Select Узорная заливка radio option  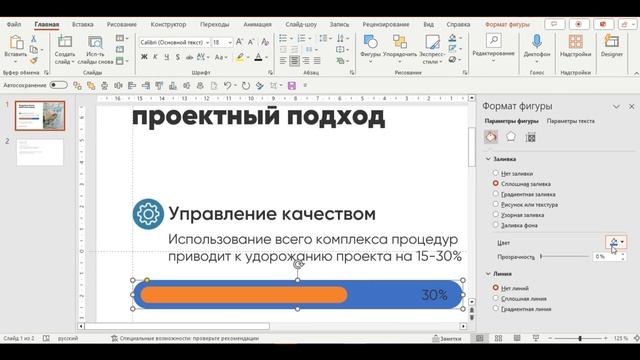coord(496,214)
